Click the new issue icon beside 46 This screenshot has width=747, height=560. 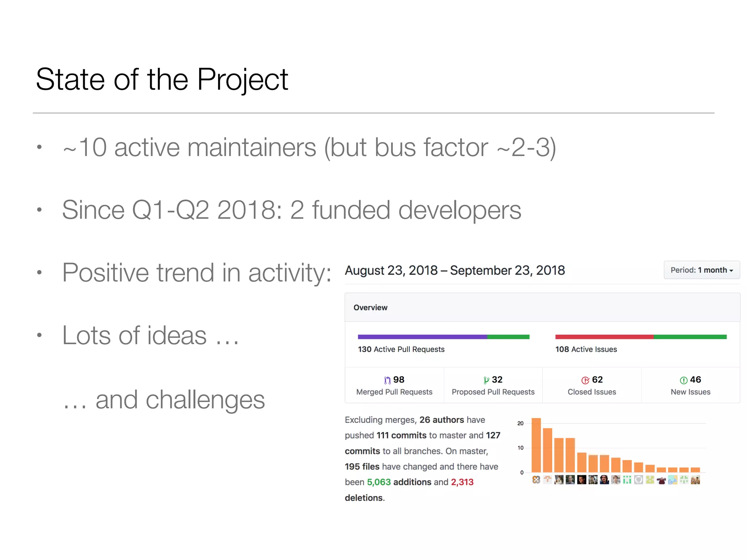click(x=684, y=380)
